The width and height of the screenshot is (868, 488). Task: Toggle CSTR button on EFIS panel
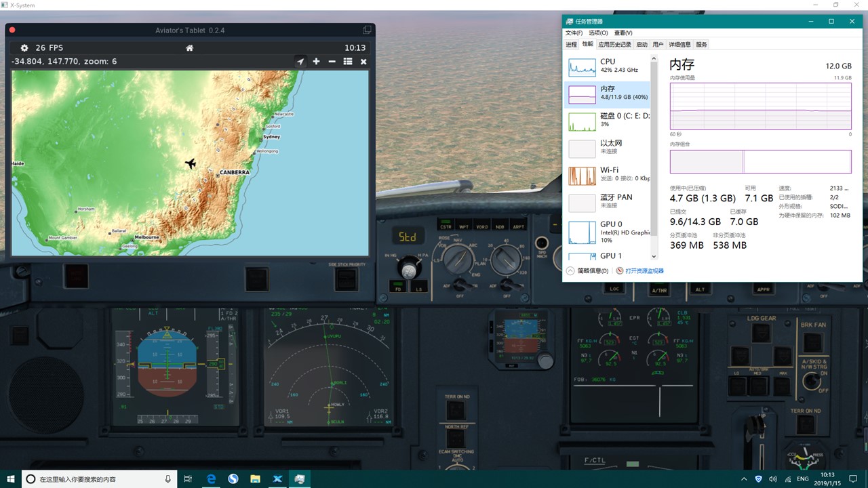click(446, 224)
